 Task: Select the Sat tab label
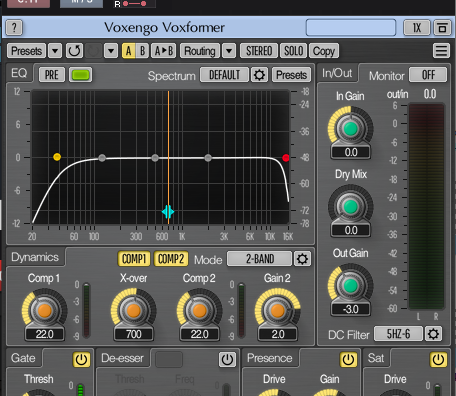click(376, 358)
